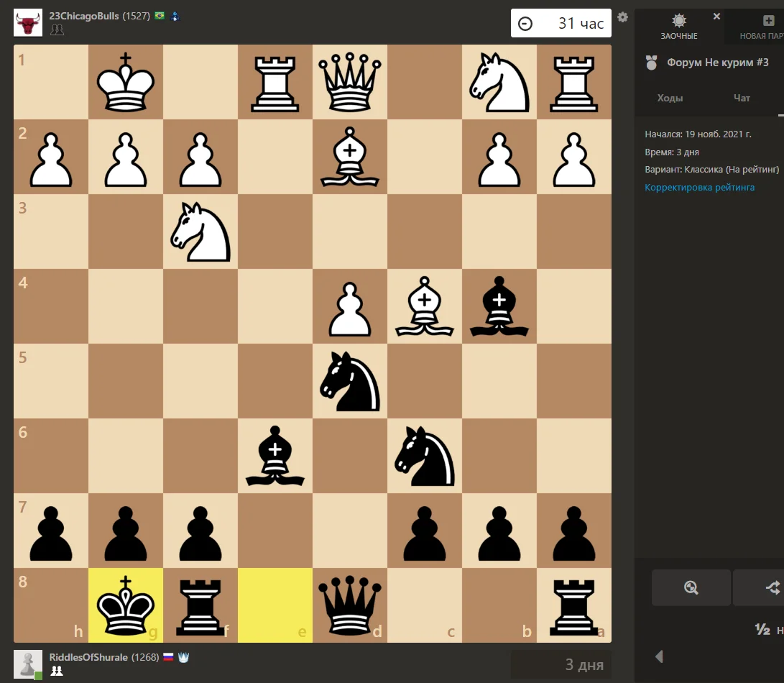
Task: Select the white queen on d1
Action: [x=350, y=82]
